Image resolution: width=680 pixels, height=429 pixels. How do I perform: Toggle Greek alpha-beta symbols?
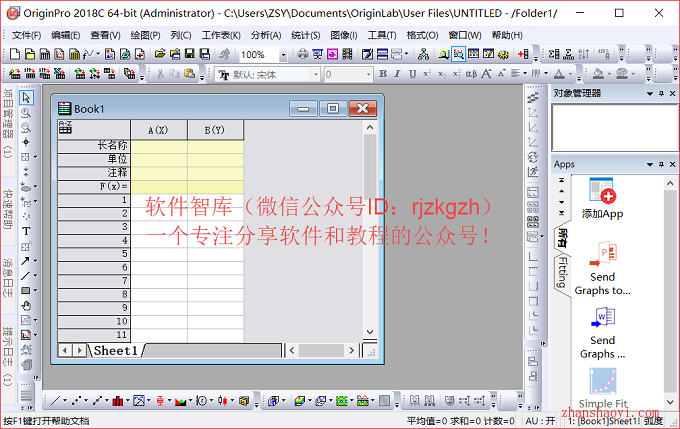point(471,74)
